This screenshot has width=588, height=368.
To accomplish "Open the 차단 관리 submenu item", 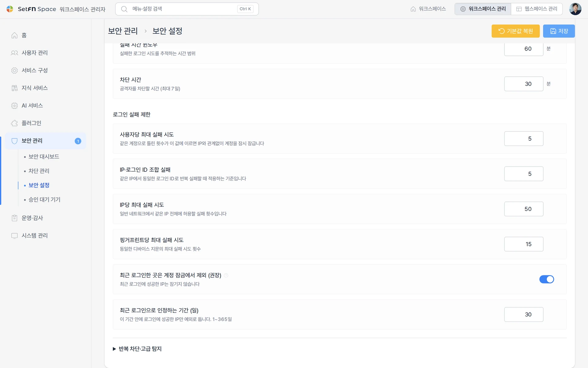I will tap(39, 171).
